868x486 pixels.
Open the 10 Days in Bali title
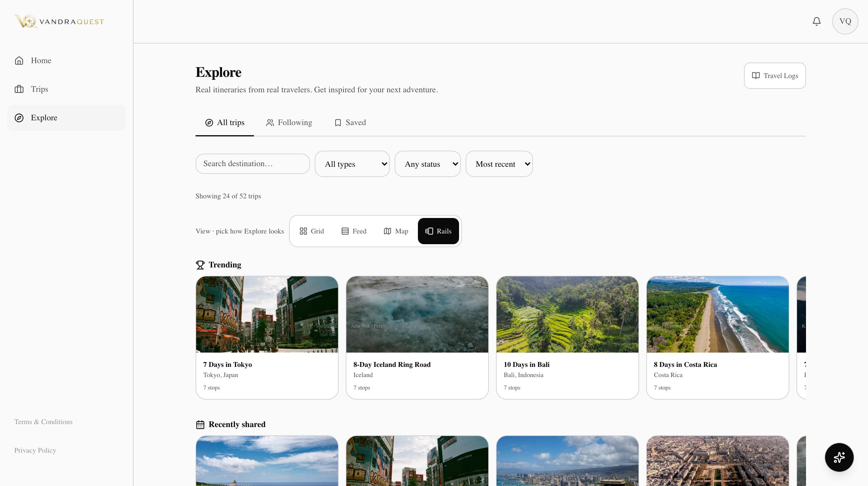[526, 364]
